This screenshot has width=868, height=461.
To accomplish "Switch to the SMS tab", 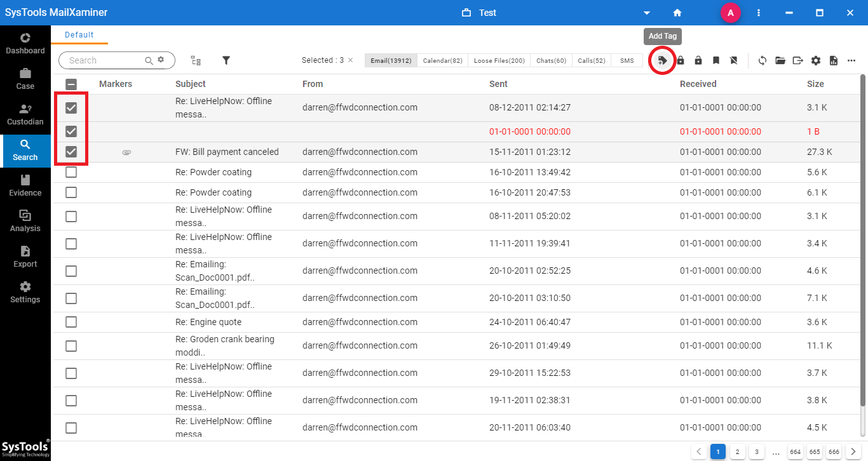I will click(x=627, y=60).
